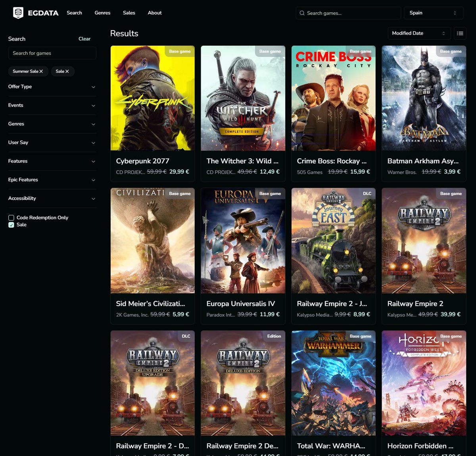Click the EGDATA logo icon
The width and height of the screenshot is (476, 456).
[x=18, y=13]
